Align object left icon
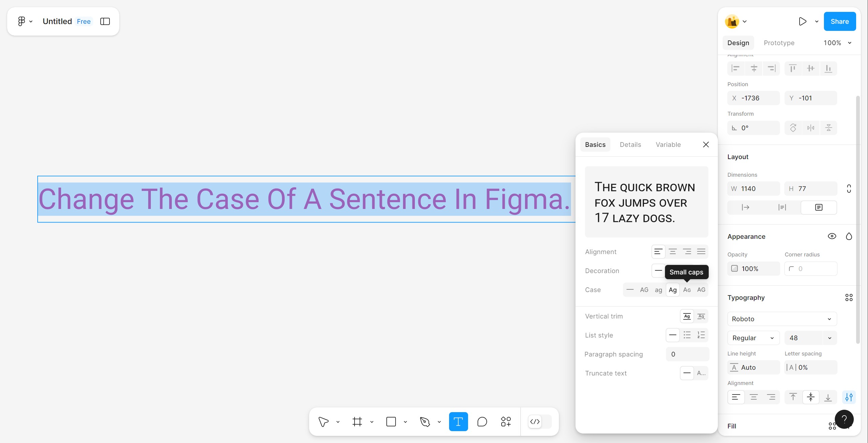The height and width of the screenshot is (443, 868). coord(736,69)
